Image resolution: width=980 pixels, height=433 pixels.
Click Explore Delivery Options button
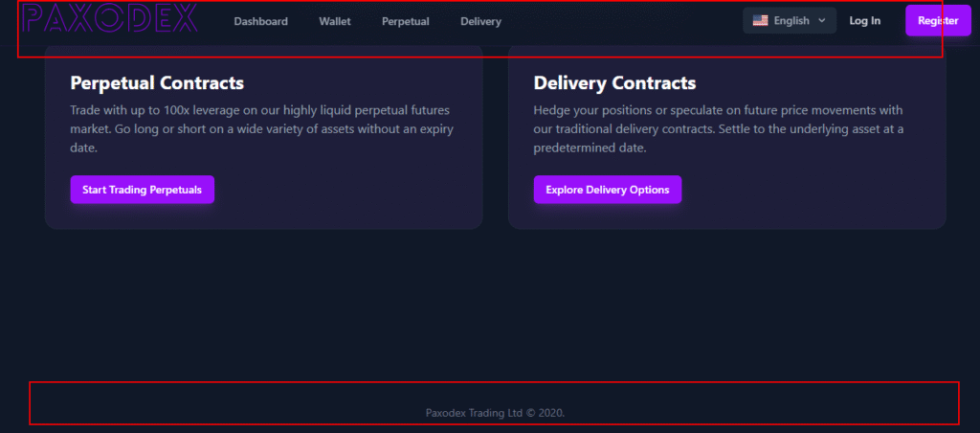608,190
